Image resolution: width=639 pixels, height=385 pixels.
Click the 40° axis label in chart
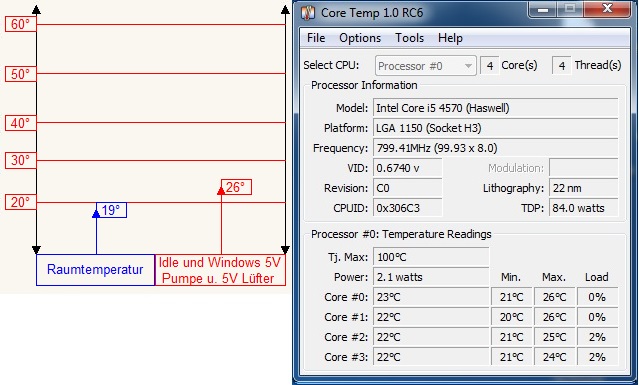point(21,123)
